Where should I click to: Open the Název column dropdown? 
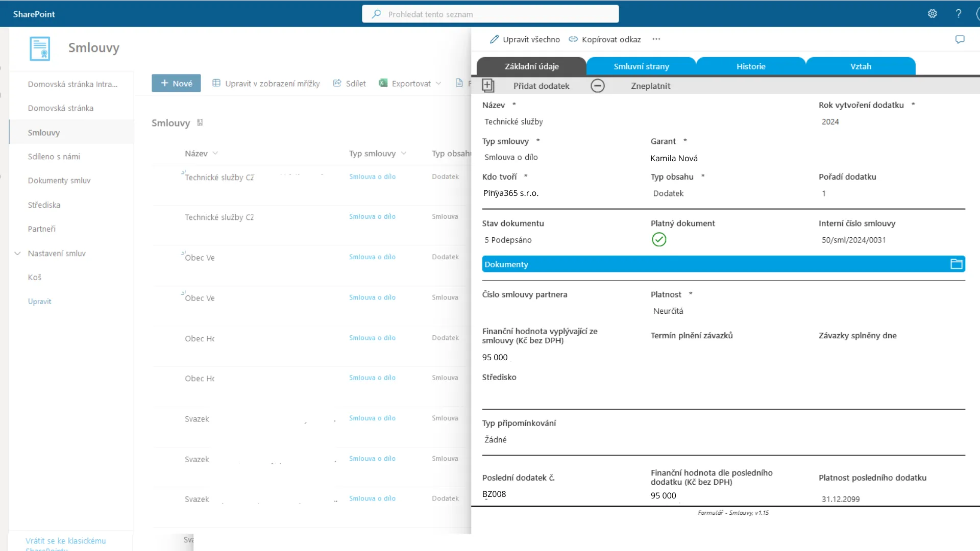[215, 153]
